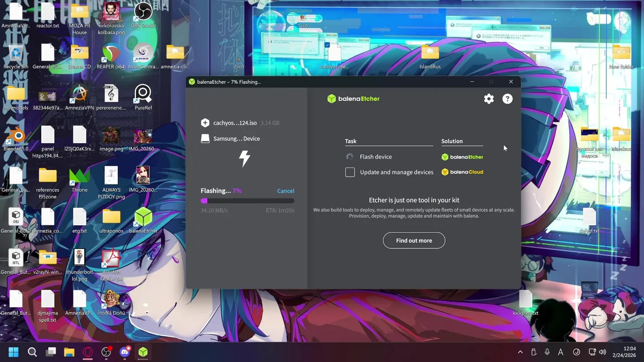Open volume control in system tray
The width and height of the screenshot is (644, 362).
[602, 352]
